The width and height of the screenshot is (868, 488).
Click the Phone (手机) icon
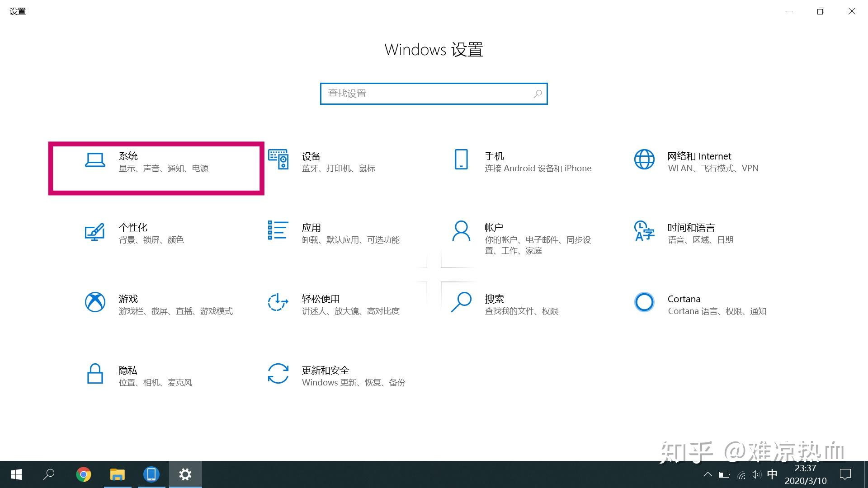click(461, 160)
